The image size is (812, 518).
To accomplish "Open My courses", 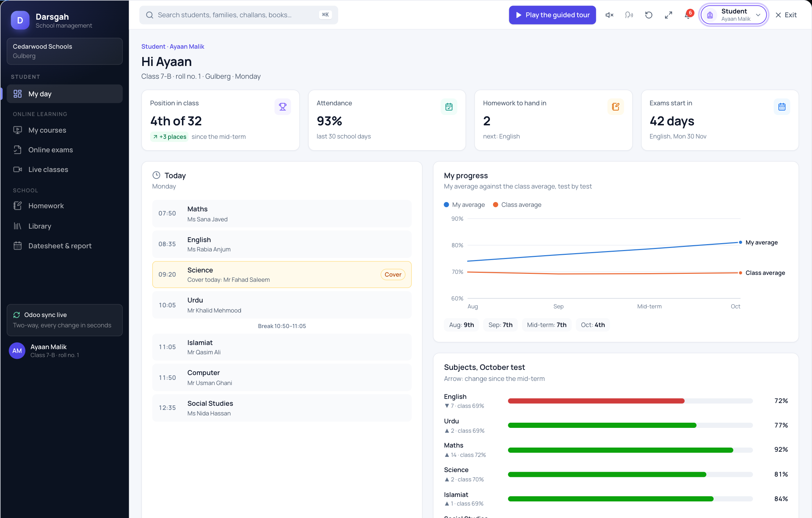I will pyautogui.click(x=65, y=130).
